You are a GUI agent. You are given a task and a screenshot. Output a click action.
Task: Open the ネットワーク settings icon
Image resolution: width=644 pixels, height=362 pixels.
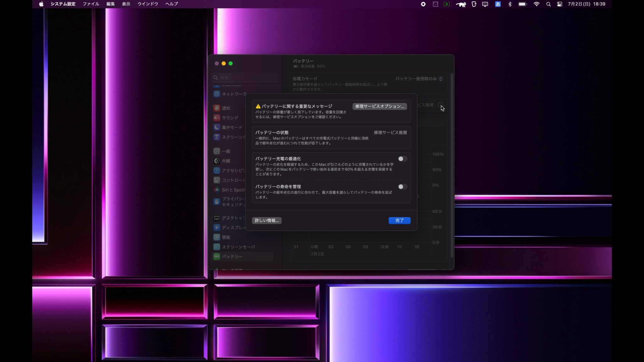(x=217, y=94)
